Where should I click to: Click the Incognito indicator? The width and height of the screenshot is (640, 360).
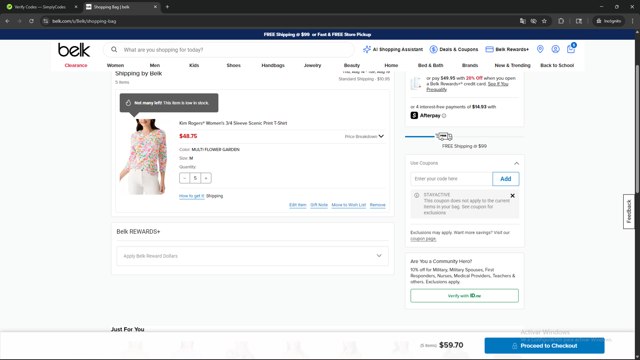pos(609,21)
